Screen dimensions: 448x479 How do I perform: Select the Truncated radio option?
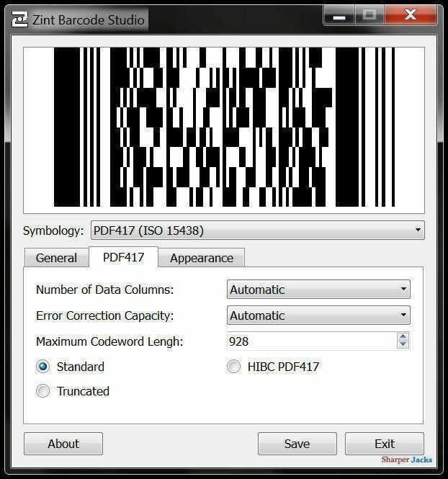pos(43,391)
